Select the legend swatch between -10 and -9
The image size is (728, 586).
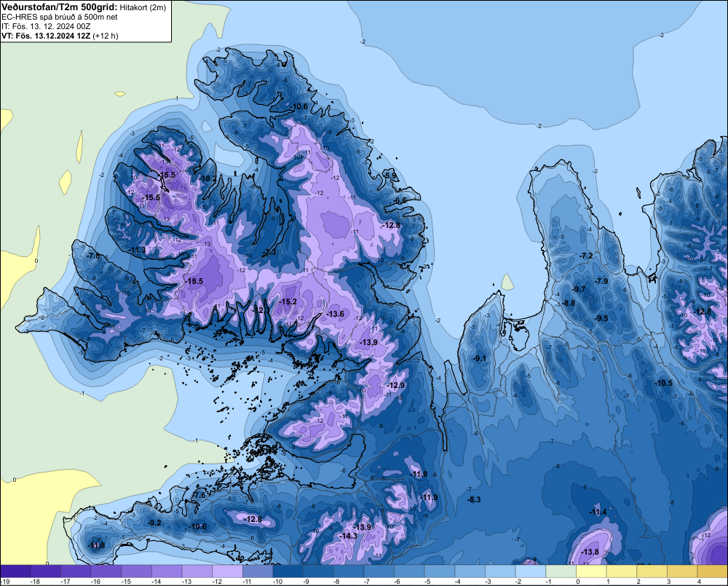point(288,571)
